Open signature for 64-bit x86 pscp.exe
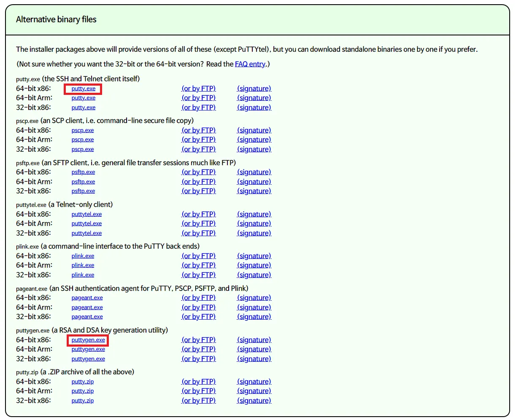 tap(254, 130)
